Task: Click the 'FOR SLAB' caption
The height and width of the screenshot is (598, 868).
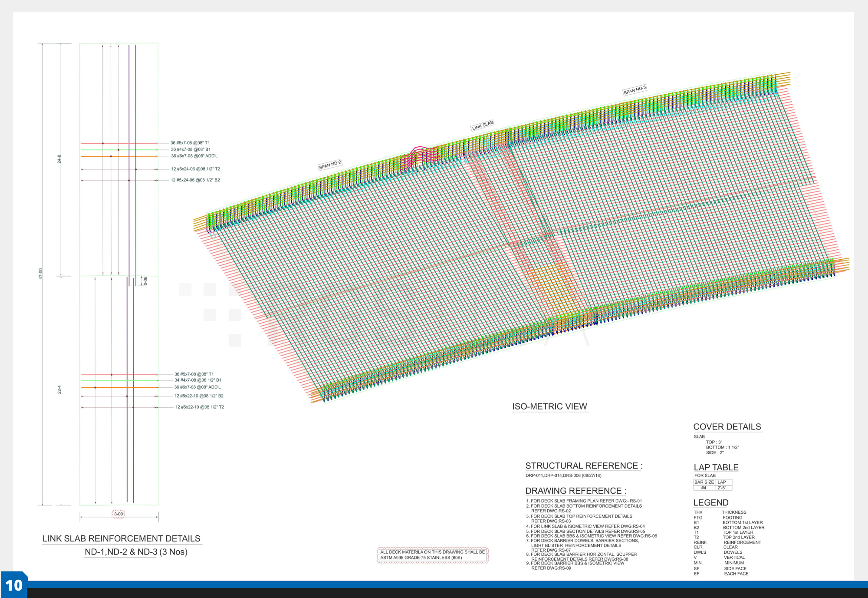Action: click(x=705, y=476)
